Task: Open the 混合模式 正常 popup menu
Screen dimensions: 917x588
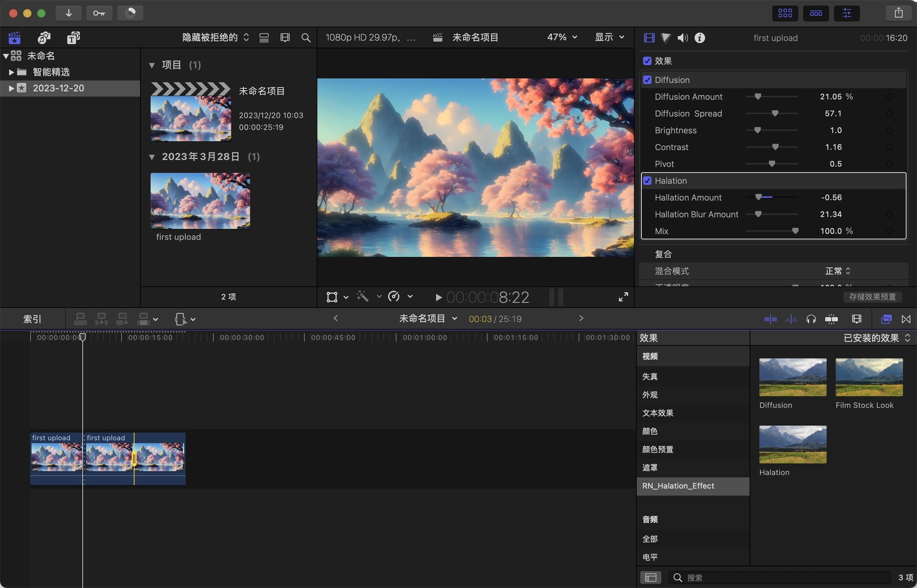Action: [x=838, y=271]
